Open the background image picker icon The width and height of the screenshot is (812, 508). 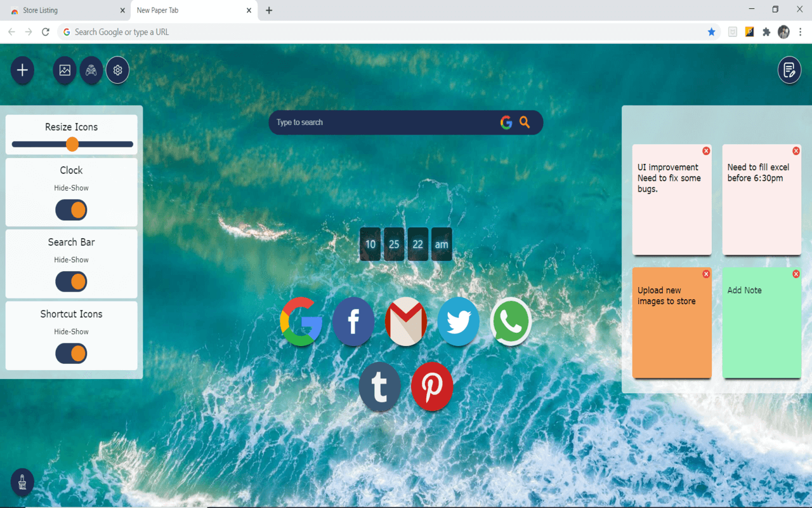[x=65, y=70]
